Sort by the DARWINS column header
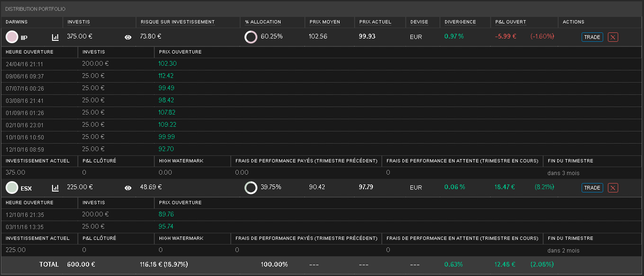Screen dimensions: 644x276 pos(16,22)
